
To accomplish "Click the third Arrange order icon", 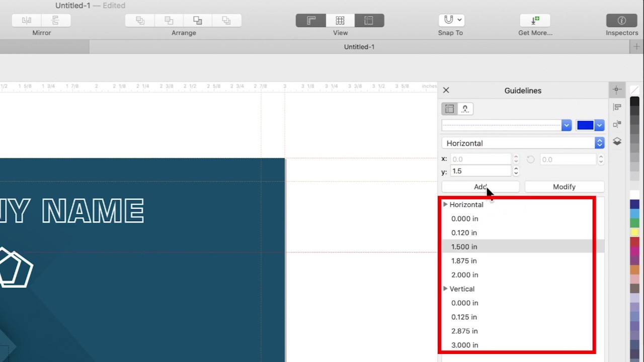I will [x=198, y=20].
